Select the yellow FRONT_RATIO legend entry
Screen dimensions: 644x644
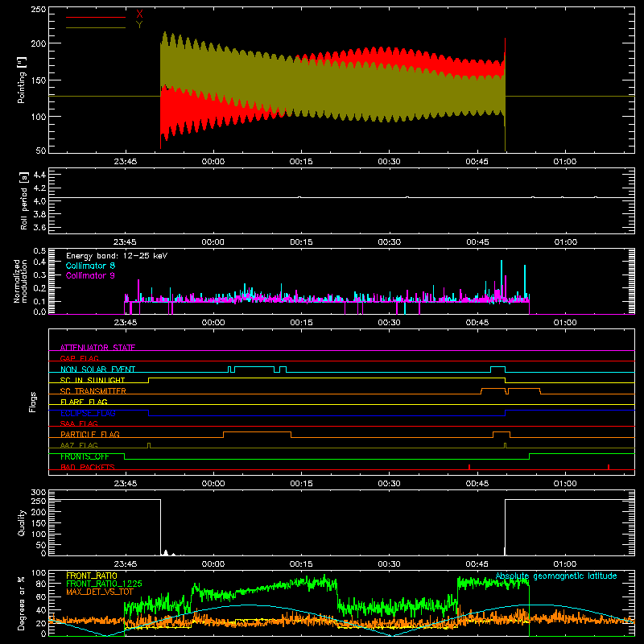(92, 576)
